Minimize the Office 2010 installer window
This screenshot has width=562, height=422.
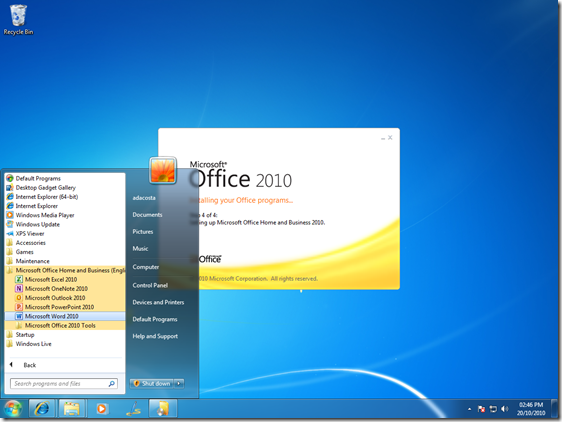click(383, 138)
